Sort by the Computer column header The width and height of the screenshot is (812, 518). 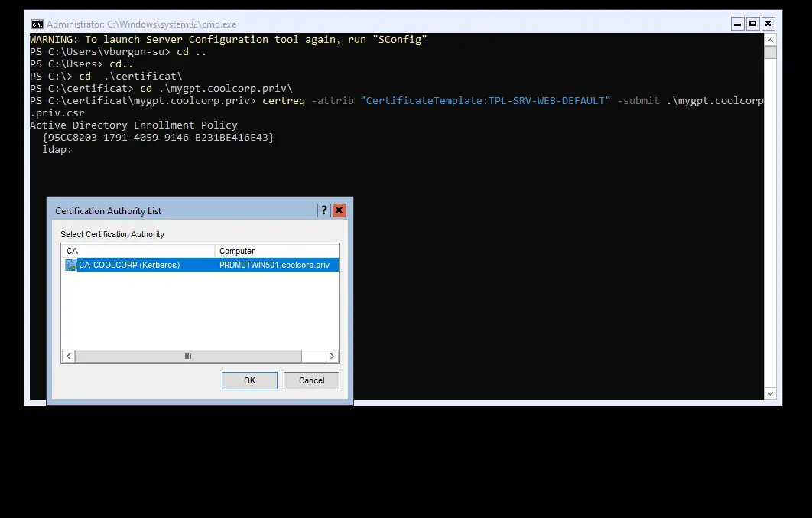277,251
